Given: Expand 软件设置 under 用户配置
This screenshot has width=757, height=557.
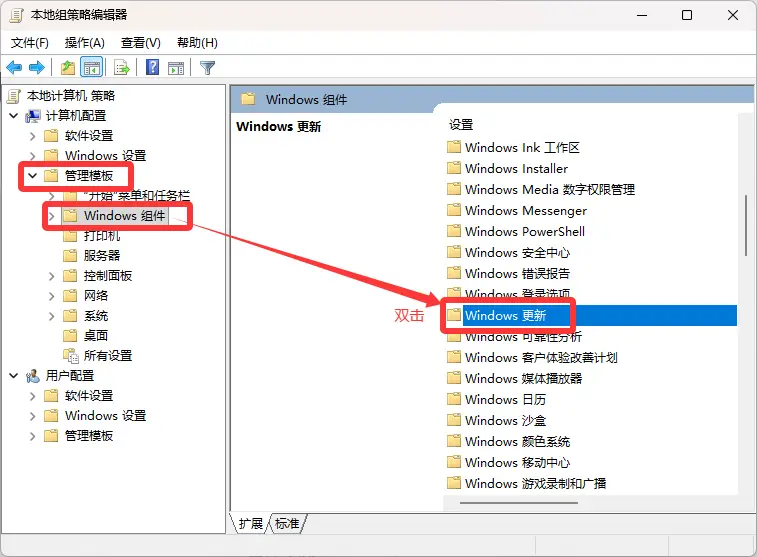Looking at the screenshot, I should (x=32, y=396).
